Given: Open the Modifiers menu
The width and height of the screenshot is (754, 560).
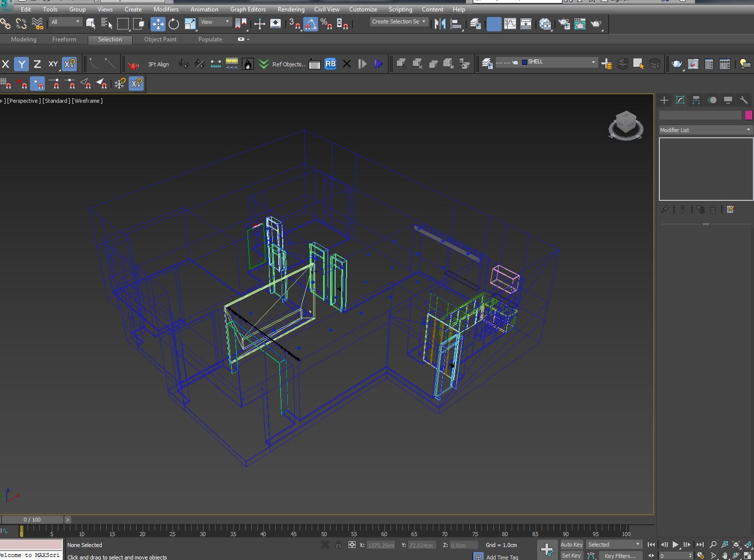Looking at the screenshot, I should (x=166, y=9).
